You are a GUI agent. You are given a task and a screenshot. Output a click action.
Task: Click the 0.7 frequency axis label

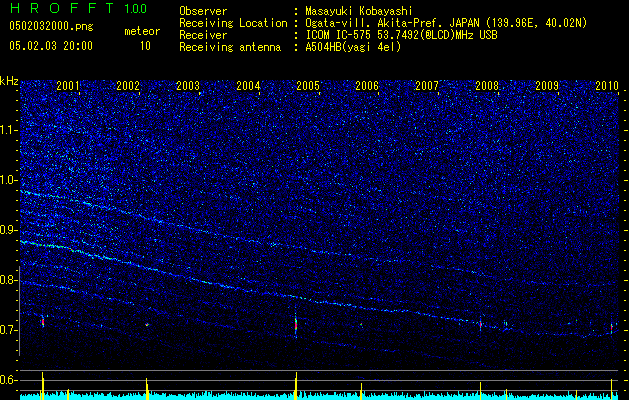(9, 330)
